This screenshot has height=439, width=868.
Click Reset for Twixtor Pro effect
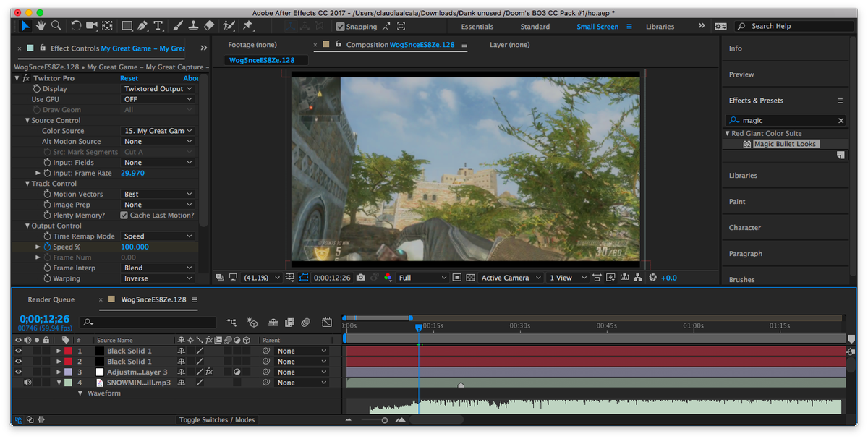pos(129,78)
